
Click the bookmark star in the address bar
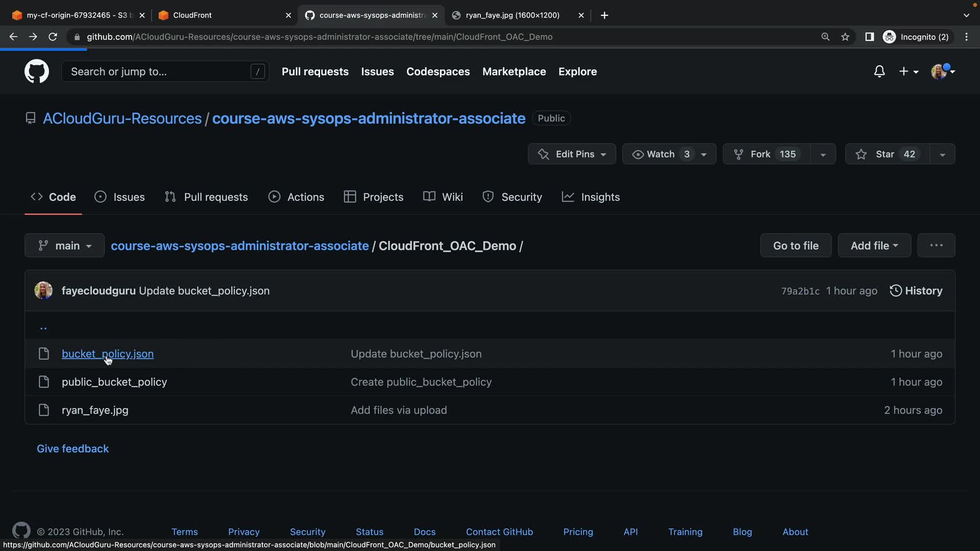point(845,37)
